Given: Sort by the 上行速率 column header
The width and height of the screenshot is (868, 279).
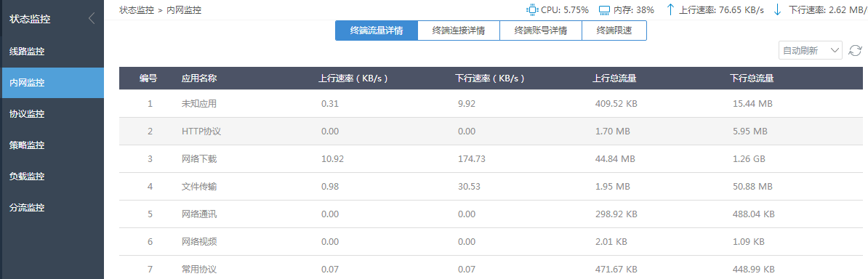Looking at the screenshot, I should click(353, 78).
